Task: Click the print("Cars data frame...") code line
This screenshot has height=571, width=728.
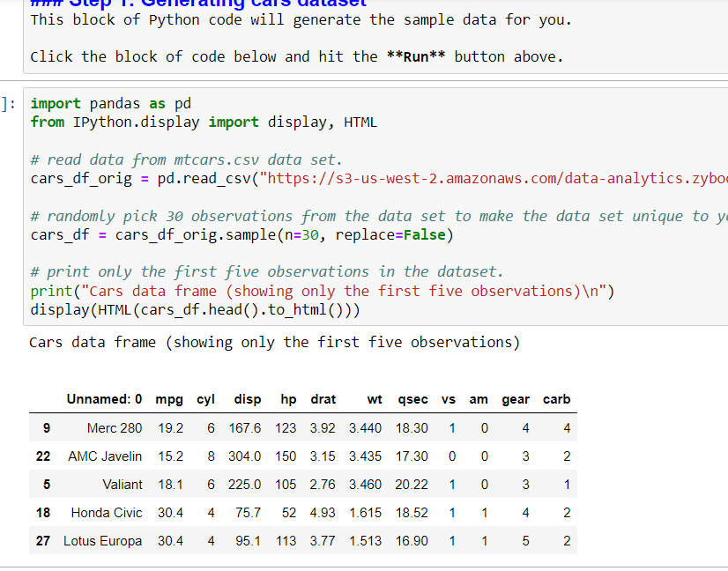Action: 323,291
